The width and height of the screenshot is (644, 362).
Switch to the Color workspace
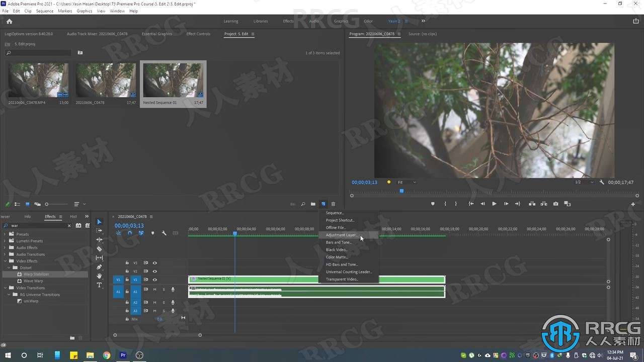click(x=368, y=21)
